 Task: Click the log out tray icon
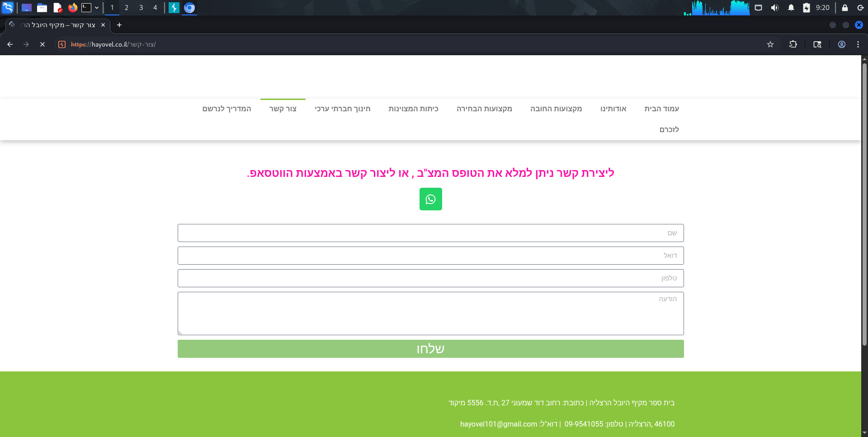860,8
